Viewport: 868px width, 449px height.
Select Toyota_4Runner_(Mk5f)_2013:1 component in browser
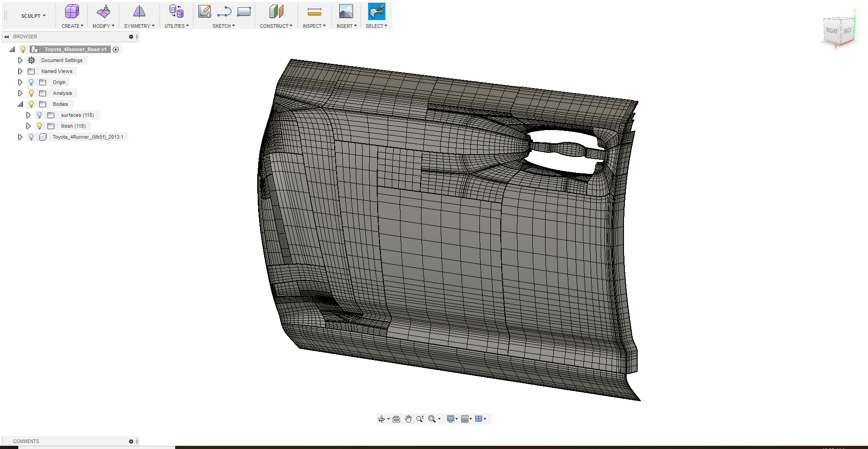tap(88, 137)
